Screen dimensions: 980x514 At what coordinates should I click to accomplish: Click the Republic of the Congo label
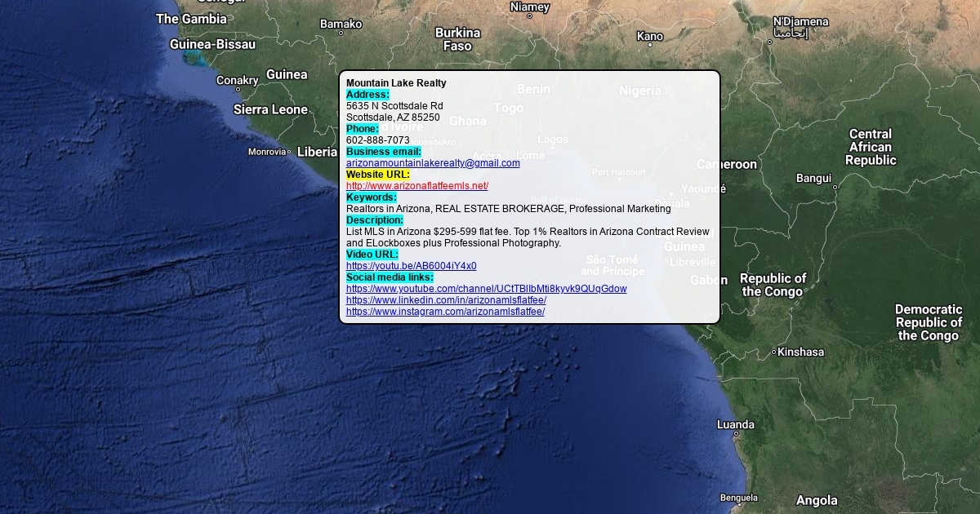[773, 285]
